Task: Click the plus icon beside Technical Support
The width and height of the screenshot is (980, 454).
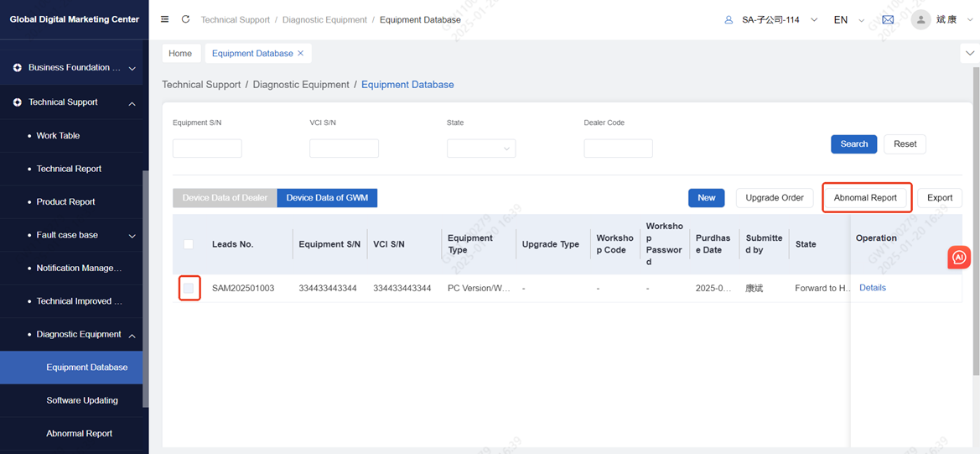Action: coord(18,102)
